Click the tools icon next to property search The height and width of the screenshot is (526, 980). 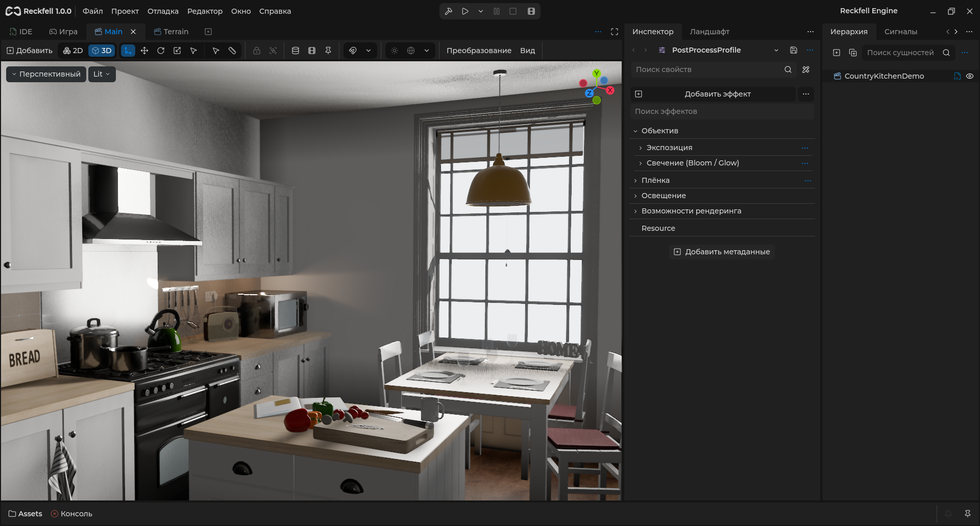(x=806, y=69)
